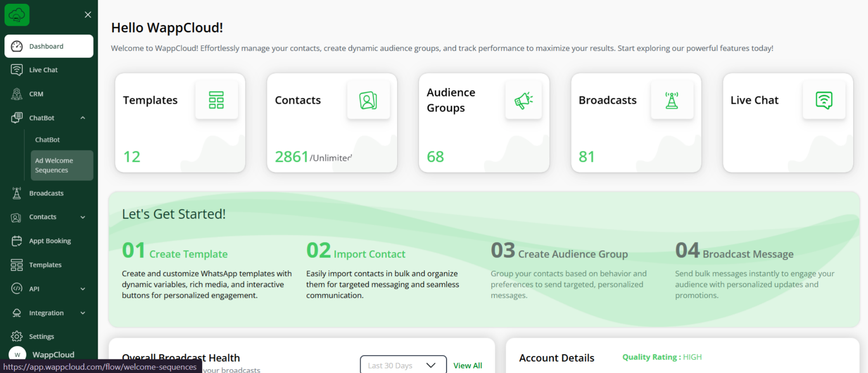Click the API code icon
Viewport: 868px width, 373px height.
tap(17, 289)
